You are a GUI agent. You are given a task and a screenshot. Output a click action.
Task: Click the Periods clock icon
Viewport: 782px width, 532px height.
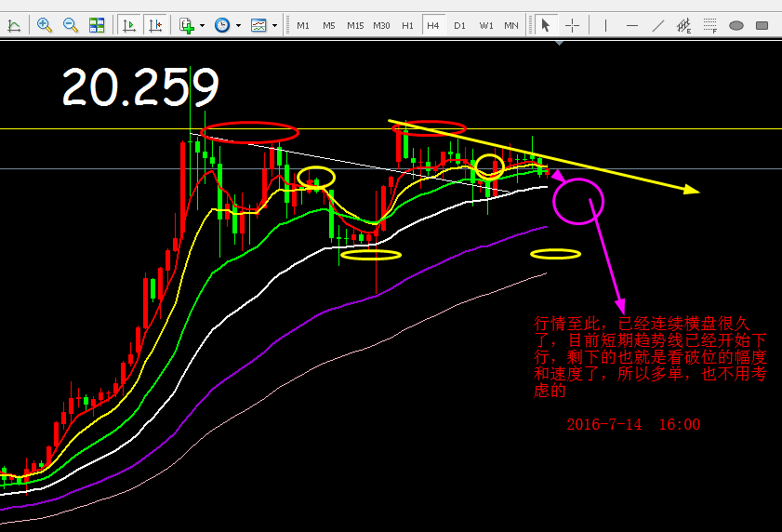(x=222, y=25)
